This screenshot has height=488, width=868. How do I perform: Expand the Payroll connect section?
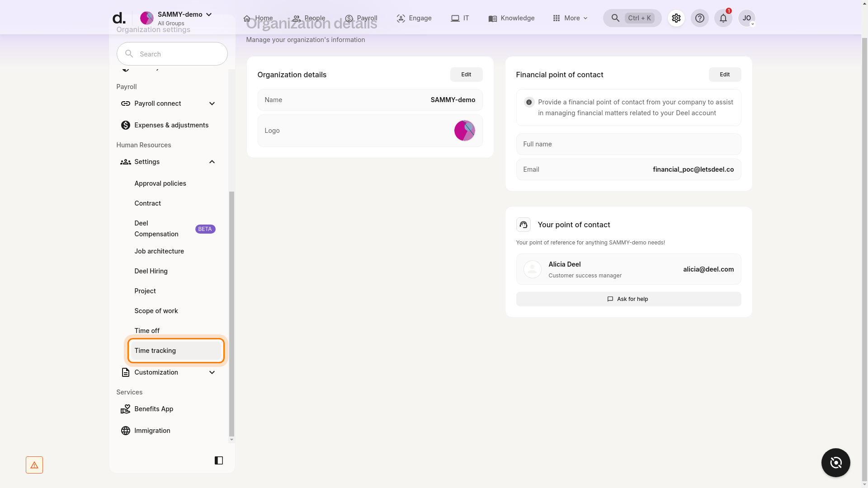pyautogui.click(x=212, y=103)
